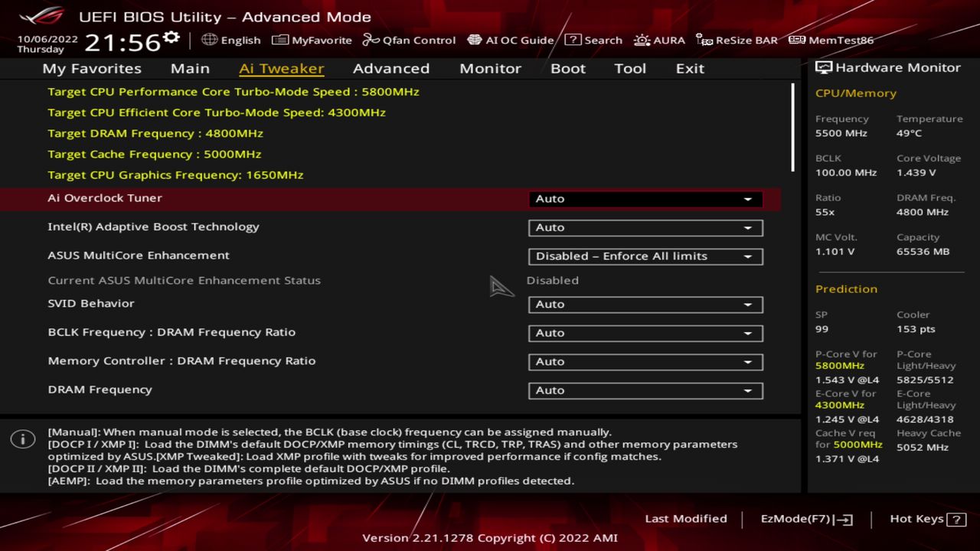980x551 pixels.
Task: Click the 21:56 clock display
Action: point(122,42)
